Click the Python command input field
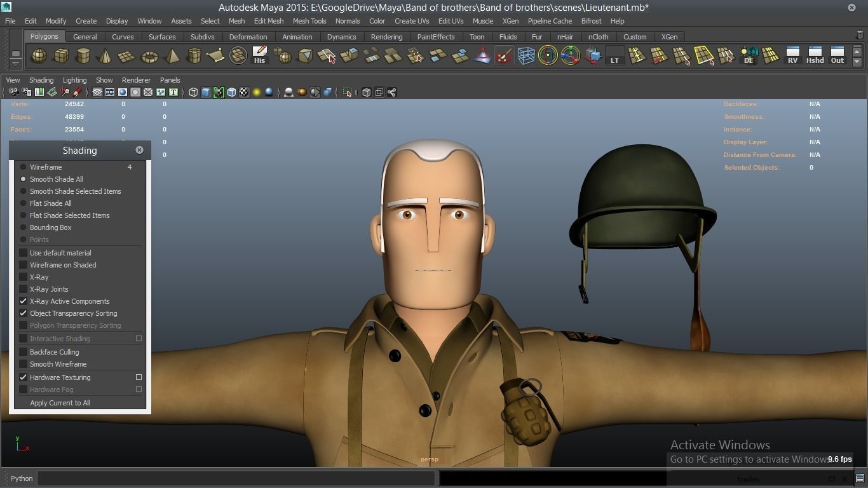868x488 pixels. 236,478
